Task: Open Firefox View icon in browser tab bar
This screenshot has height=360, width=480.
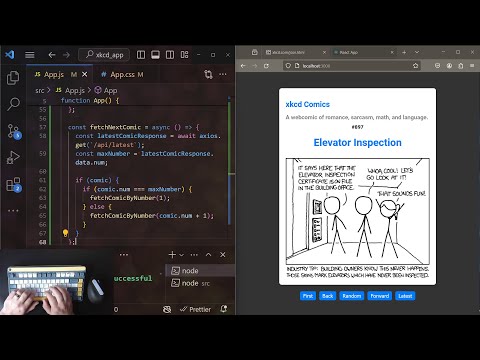Action: pyautogui.click(x=255, y=52)
